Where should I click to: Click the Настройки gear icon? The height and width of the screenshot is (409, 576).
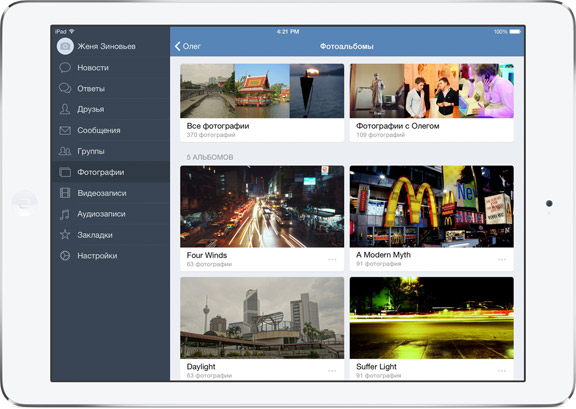pos(65,255)
